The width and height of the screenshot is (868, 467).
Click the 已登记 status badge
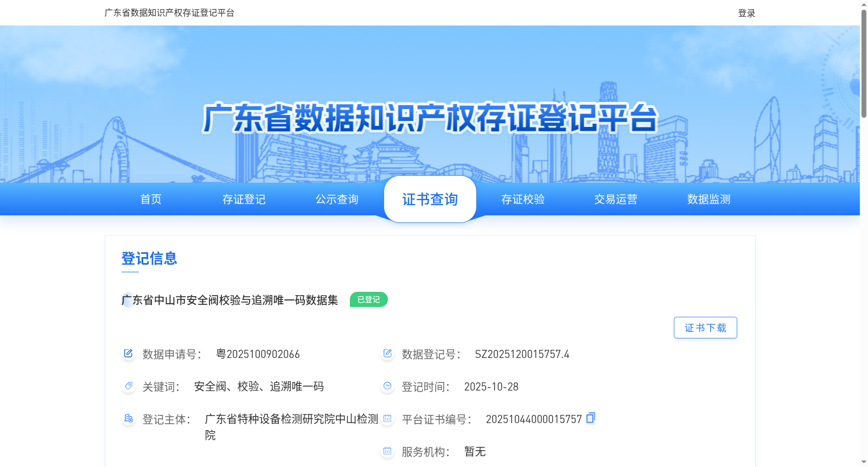pyautogui.click(x=369, y=299)
